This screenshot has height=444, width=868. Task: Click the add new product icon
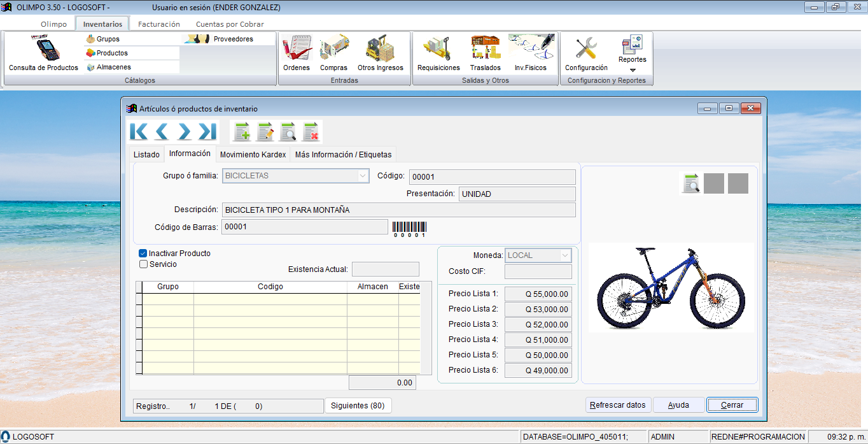coord(242,132)
